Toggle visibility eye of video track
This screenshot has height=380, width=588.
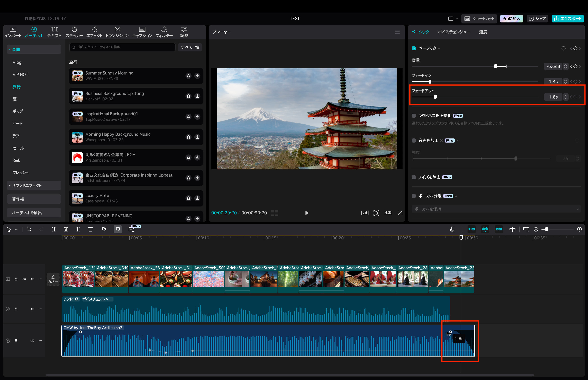click(24, 279)
